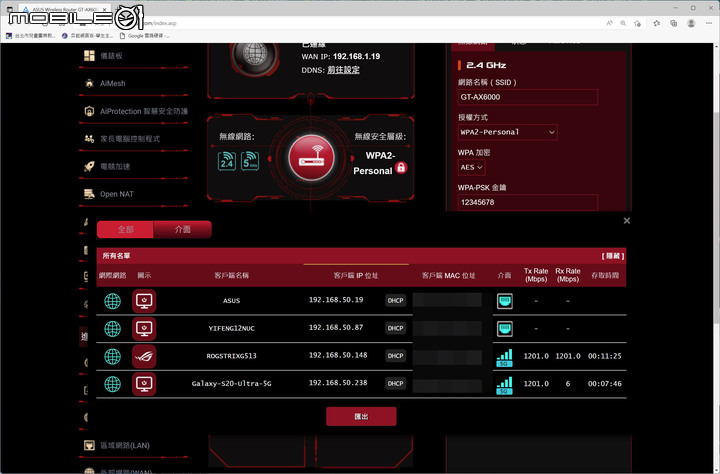Open the AES encryption dropdown
The height and width of the screenshot is (474, 720).
tap(472, 167)
